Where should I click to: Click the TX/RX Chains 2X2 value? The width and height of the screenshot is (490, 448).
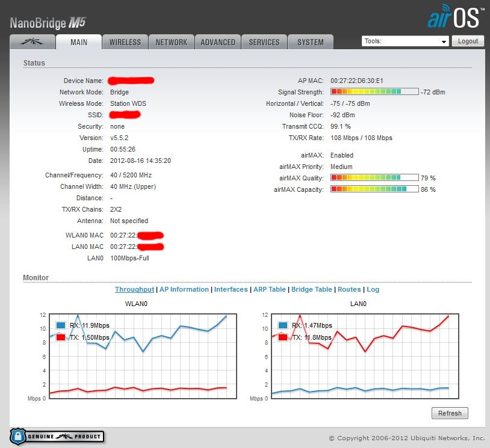click(116, 209)
